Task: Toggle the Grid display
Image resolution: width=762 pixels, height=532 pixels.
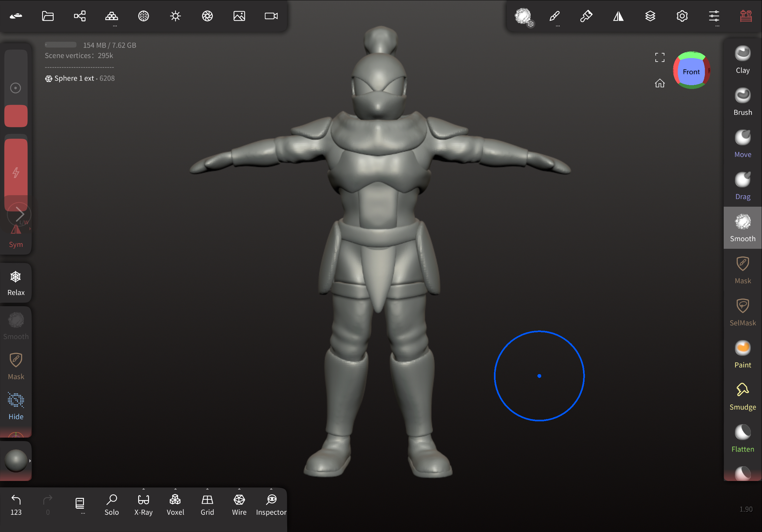Action: pyautogui.click(x=207, y=505)
